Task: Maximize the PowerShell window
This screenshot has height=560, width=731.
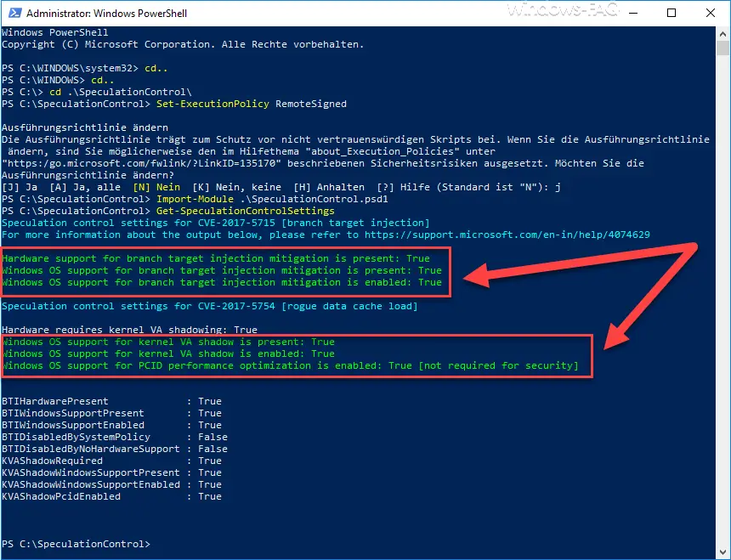Action: [x=671, y=13]
